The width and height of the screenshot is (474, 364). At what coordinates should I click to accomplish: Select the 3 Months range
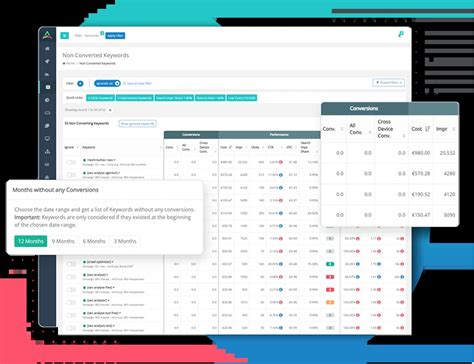coord(125,241)
